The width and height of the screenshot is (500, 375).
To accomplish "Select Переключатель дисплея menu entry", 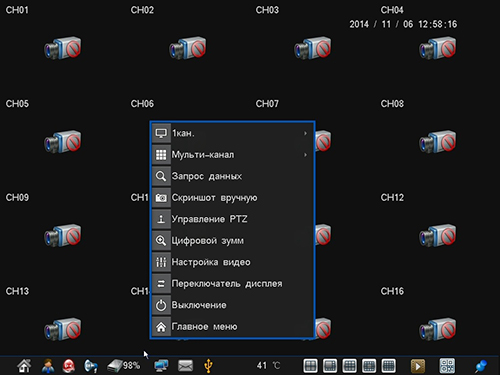I will 232,284.
